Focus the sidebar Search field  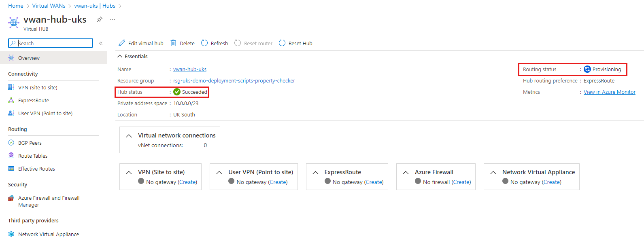(51, 43)
